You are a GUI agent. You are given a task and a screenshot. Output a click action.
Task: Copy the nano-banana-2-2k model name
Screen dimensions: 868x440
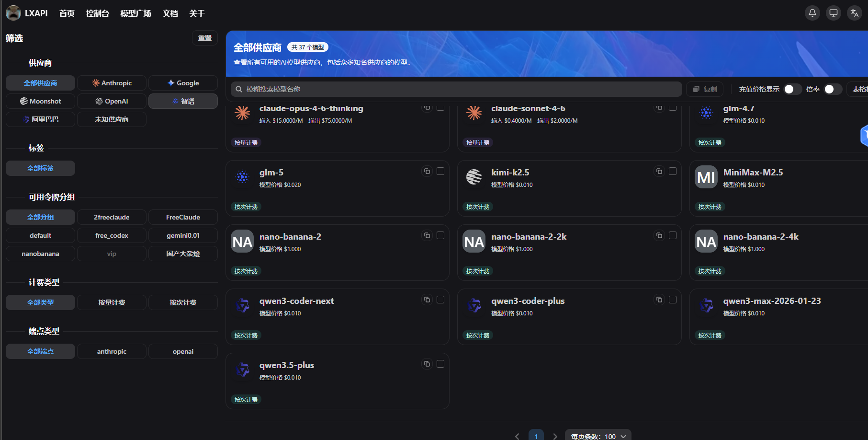pos(659,235)
